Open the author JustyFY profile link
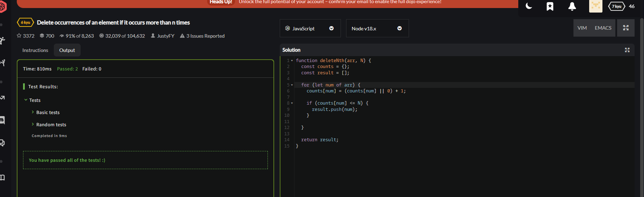Image resolution: width=644 pixels, height=197 pixels. (166, 36)
